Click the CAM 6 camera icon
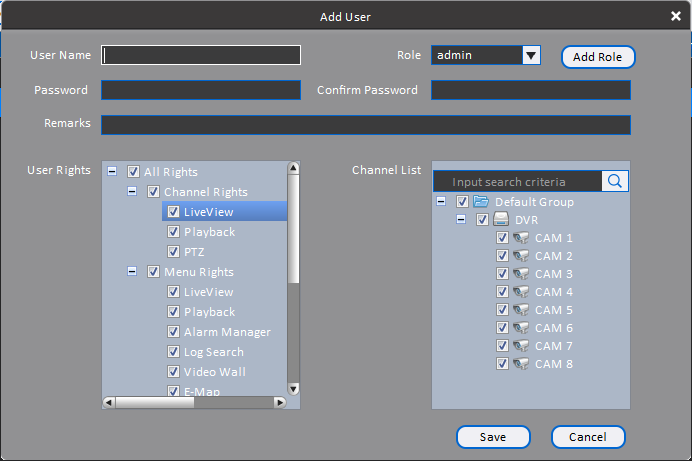This screenshot has width=692, height=461. [521, 328]
